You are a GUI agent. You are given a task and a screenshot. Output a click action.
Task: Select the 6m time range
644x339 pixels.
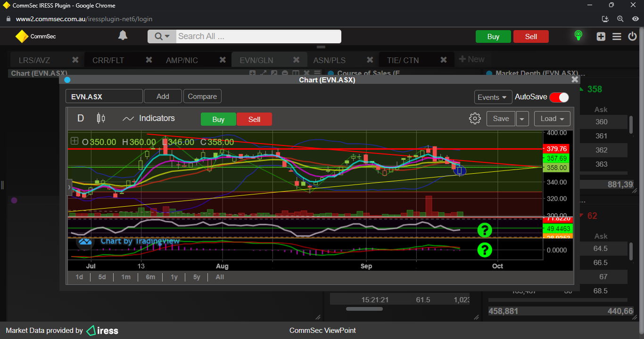pos(150,277)
